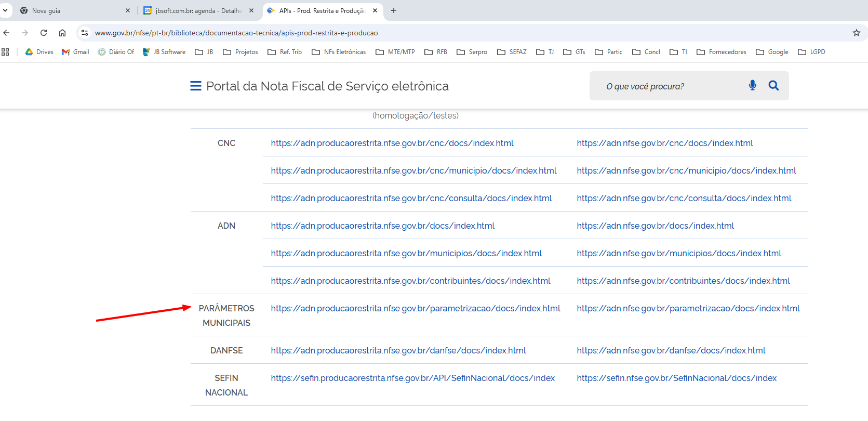Screen dimensions: 868x421
Task: Click the 'O que você procura?' search field
Action: (670, 86)
